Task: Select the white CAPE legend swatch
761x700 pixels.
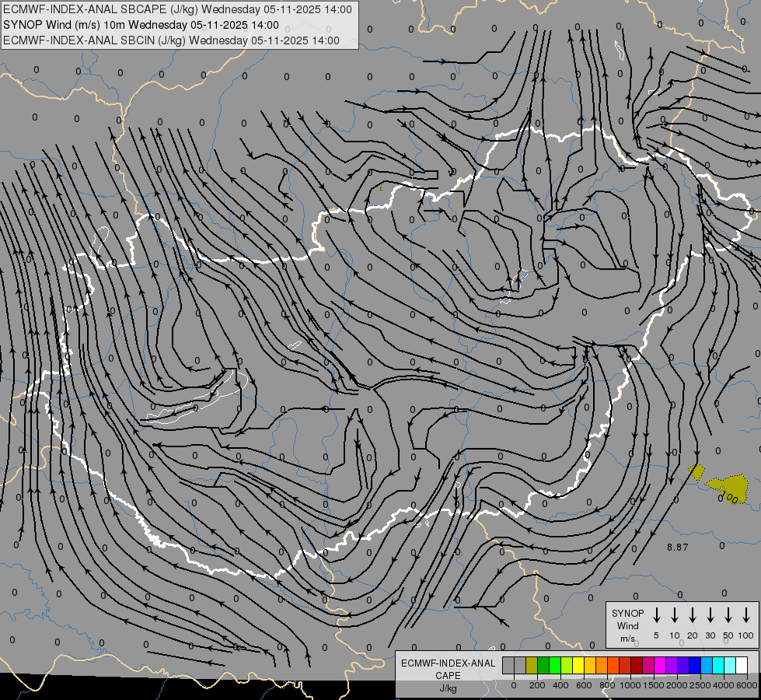Action: 742,665
